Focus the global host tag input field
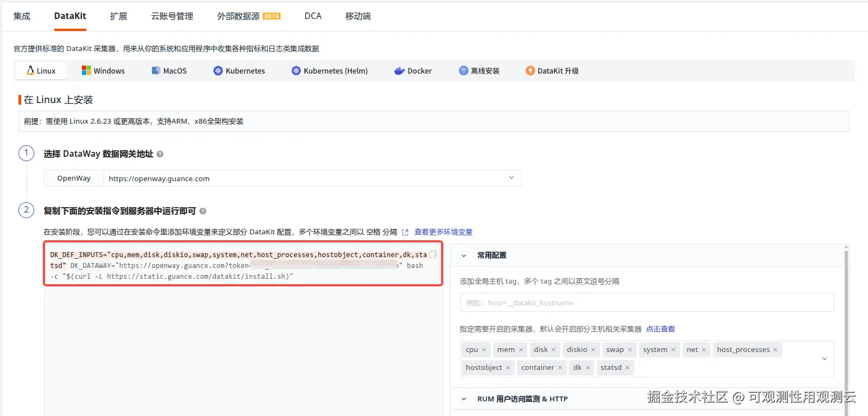This screenshot has width=868, height=416. click(x=647, y=303)
